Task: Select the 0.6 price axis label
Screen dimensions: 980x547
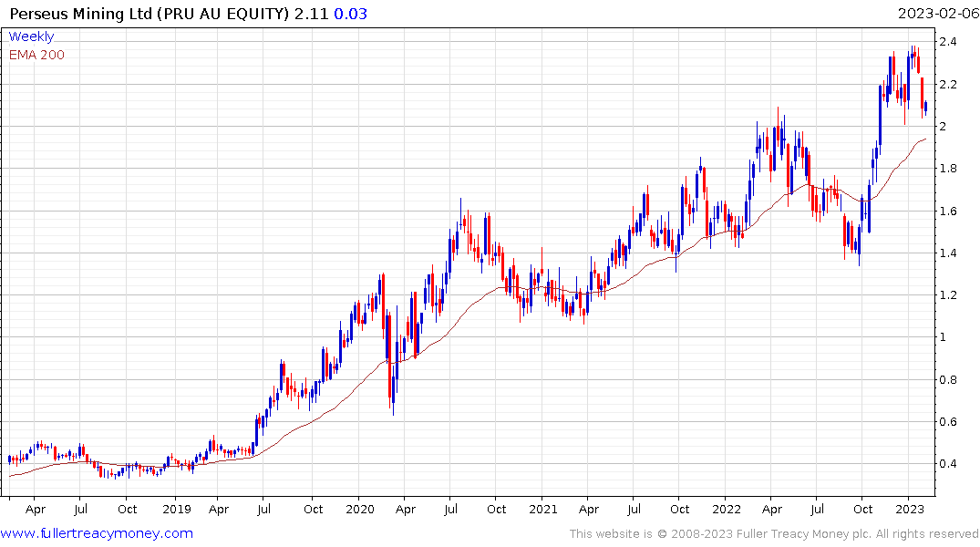Action: 948,422
